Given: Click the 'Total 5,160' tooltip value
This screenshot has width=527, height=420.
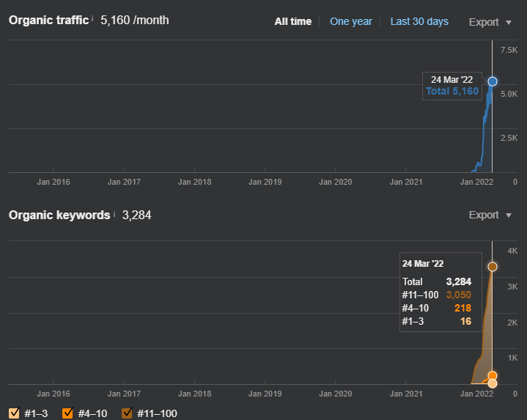Looking at the screenshot, I should pos(452,91).
